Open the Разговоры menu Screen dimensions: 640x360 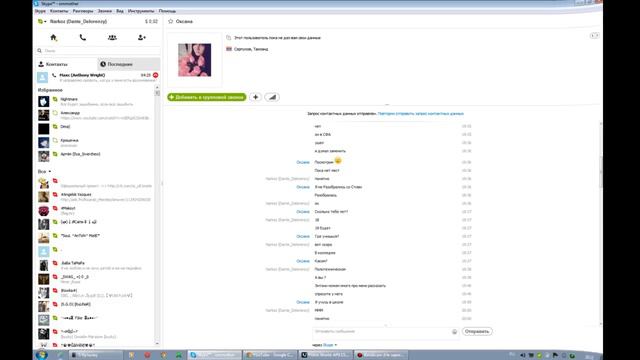(83, 11)
